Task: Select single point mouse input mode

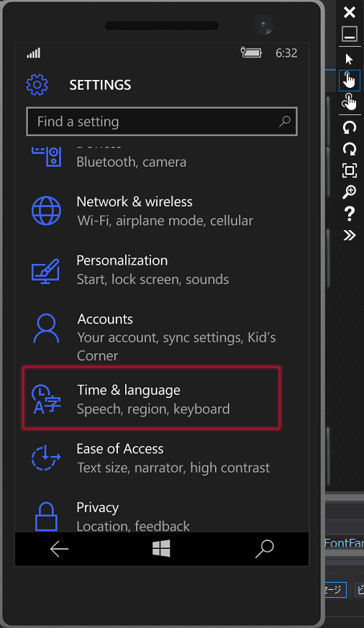Action: [x=349, y=59]
